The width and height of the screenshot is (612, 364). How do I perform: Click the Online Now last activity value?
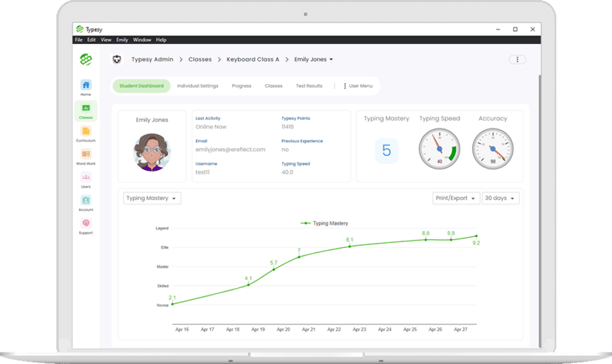coord(211,127)
